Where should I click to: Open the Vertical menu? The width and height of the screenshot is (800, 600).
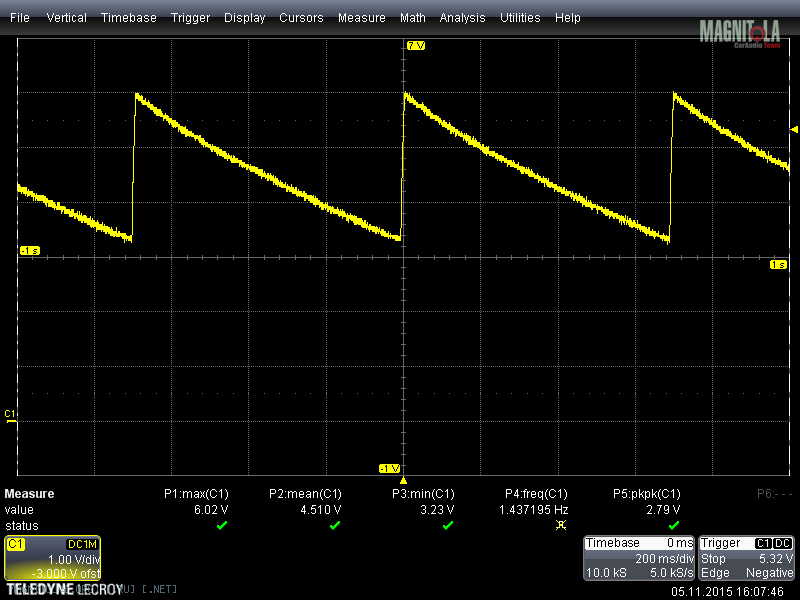[66, 18]
